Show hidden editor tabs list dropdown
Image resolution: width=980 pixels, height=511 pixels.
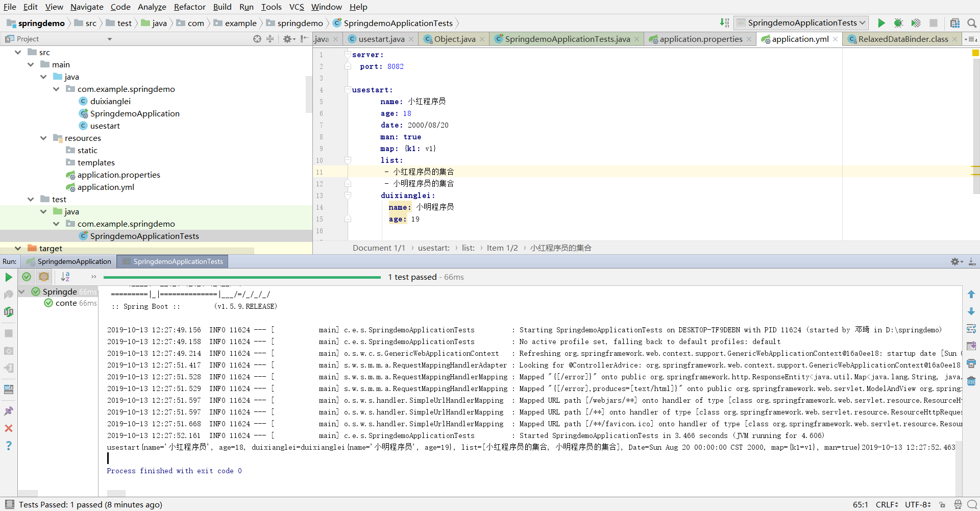tap(971, 39)
